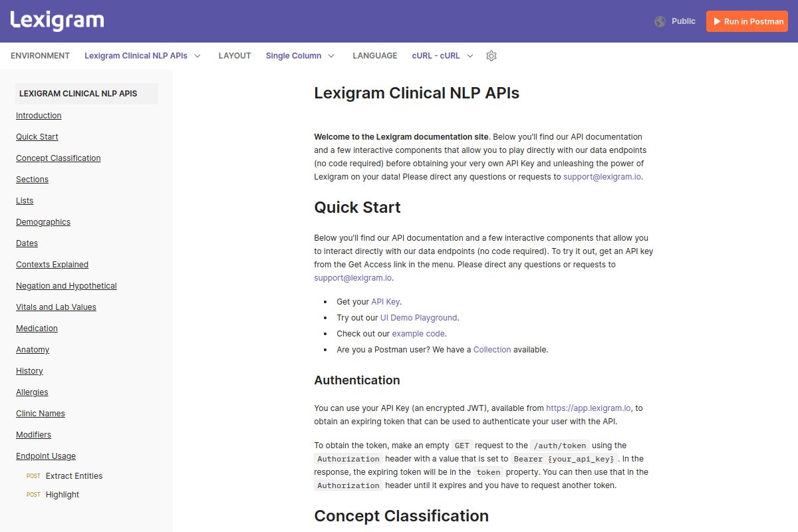The width and height of the screenshot is (798, 532).
Task: Go to Quick Start in sidebar
Action: 37,137
